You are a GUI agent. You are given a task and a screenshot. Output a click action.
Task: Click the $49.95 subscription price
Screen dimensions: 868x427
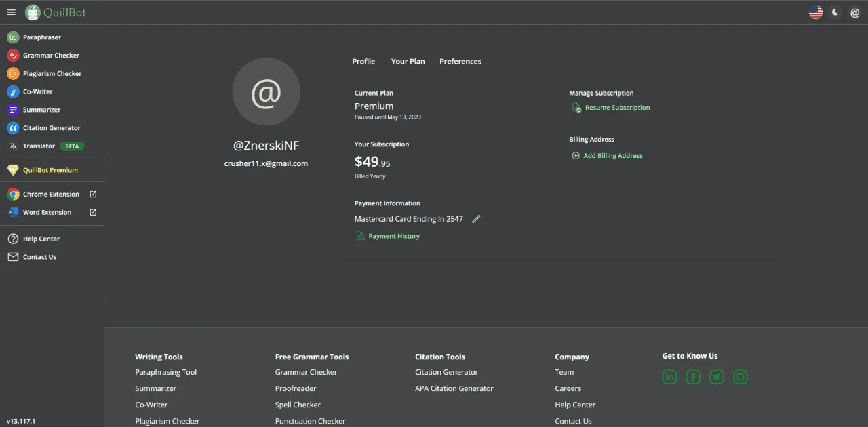point(372,163)
